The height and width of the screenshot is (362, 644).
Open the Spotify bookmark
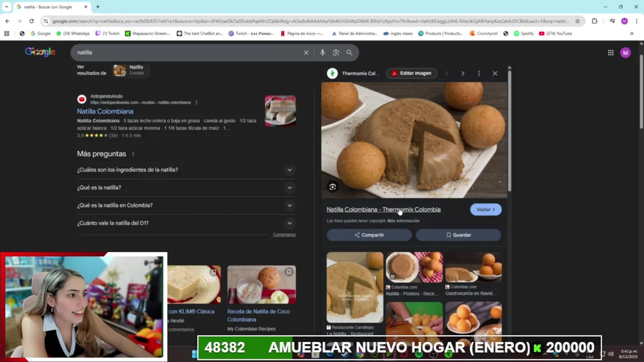(x=523, y=34)
